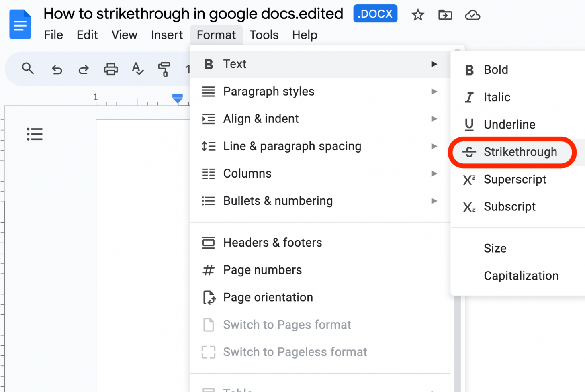Image resolution: width=585 pixels, height=392 pixels.
Task: Expand the Align & indent submenu
Action: tap(261, 118)
